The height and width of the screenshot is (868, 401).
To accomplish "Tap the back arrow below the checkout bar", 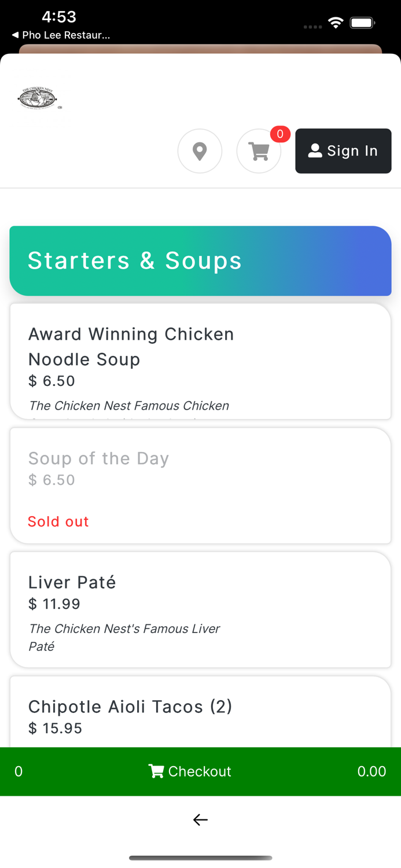I will [200, 819].
